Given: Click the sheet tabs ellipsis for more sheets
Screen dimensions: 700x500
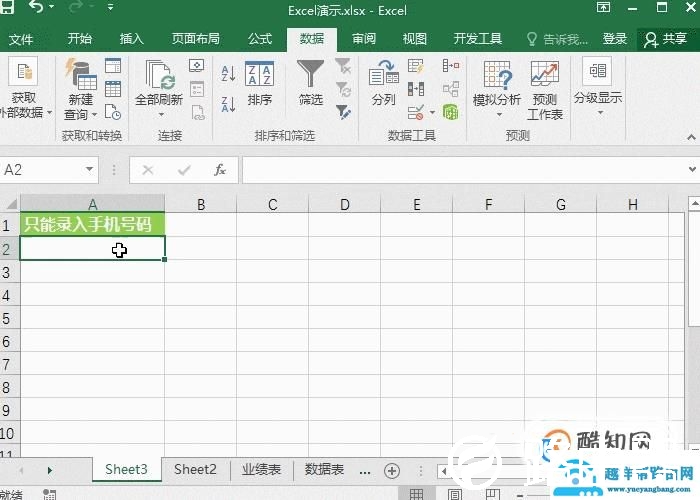Looking at the screenshot, I should pos(365,472).
